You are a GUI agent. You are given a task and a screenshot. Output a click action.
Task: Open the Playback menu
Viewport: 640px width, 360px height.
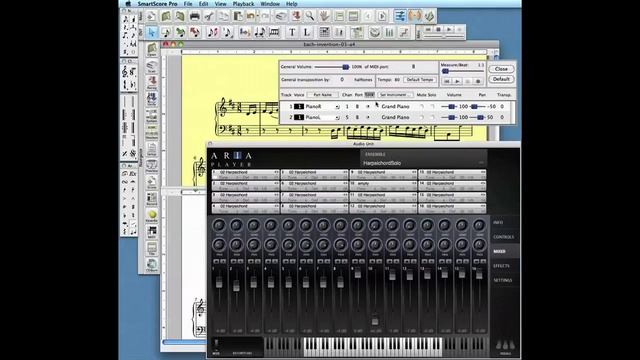click(243, 4)
